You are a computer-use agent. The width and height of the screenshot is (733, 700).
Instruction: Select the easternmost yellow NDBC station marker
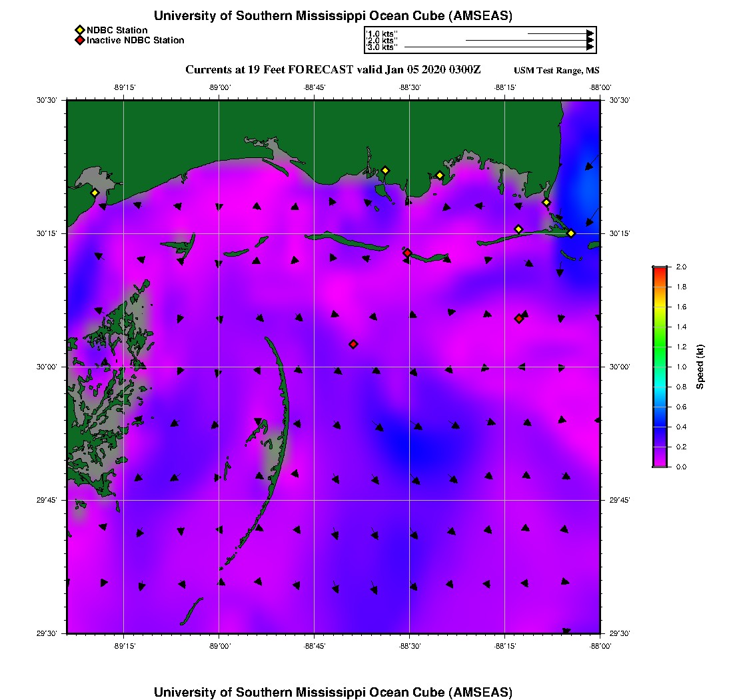[x=571, y=233]
